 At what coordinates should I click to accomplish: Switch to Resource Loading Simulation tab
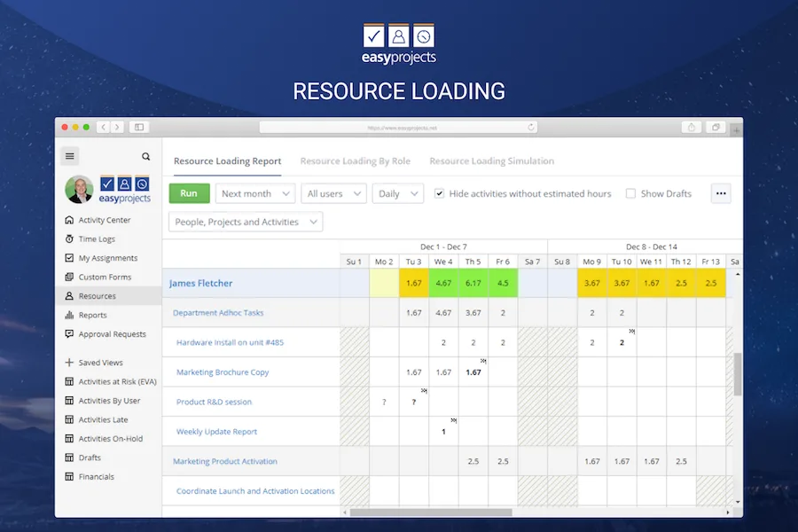click(491, 160)
